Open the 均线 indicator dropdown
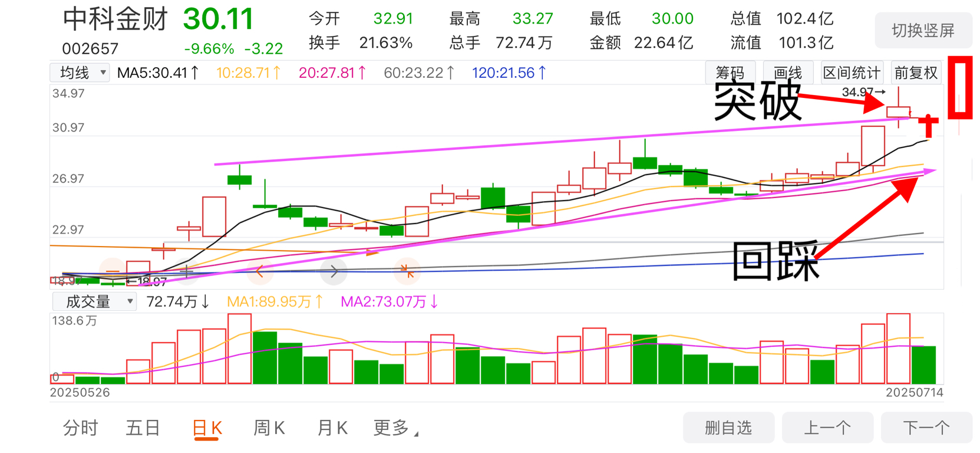This screenshot has height=453, width=980. coord(80,73)
